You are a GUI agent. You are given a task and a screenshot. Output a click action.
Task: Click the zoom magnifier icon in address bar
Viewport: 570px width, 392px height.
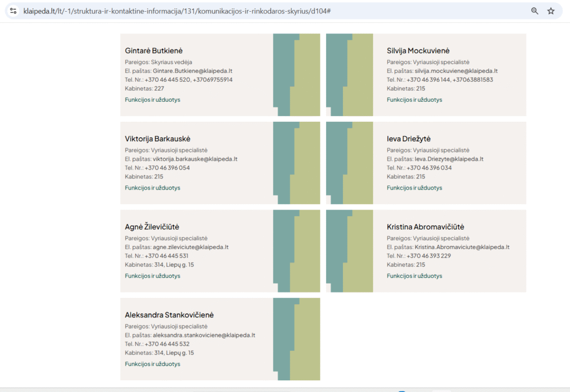click(534, 11)
